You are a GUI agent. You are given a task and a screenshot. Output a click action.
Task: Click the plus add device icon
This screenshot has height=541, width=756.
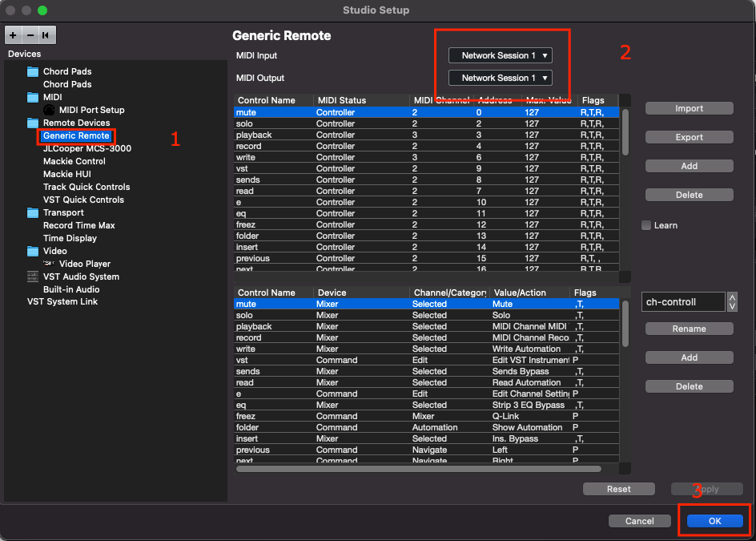pyautogui.click(x=14, y=35)
